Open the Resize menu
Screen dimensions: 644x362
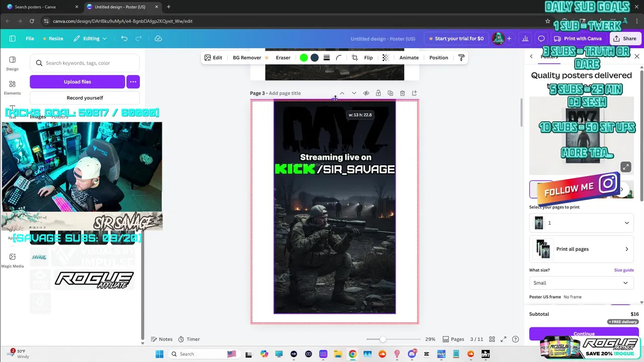53,38
